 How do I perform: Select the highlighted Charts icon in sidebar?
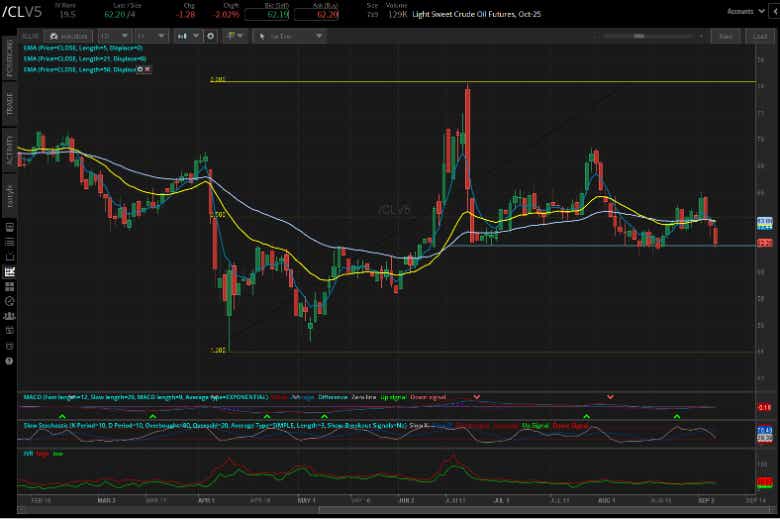tap(9, 272)
